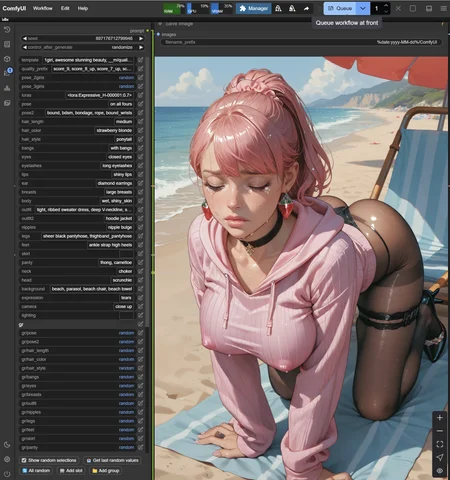This screenshot has height=480, width=450.
Task: Open the gr/hair_color 'random' combo
Action: (127, 359)
